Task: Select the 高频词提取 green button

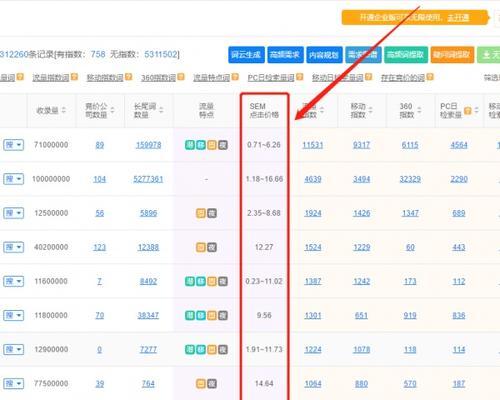Action: click(406, 55)
